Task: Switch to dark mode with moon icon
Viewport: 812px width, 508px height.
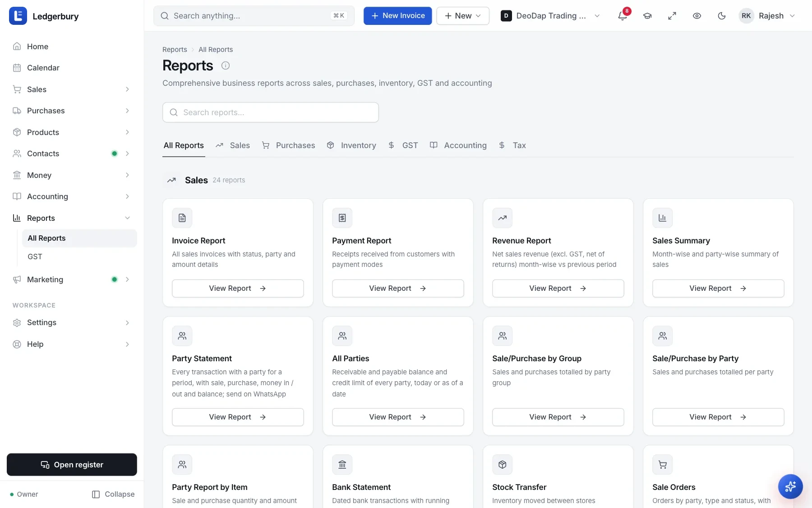Action: coord(722,16)
